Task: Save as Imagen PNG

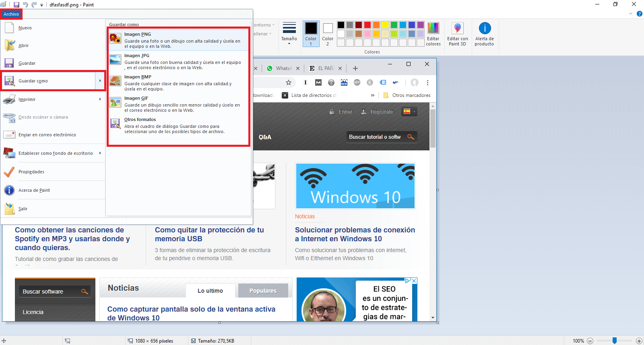Action: coord(178,40)
